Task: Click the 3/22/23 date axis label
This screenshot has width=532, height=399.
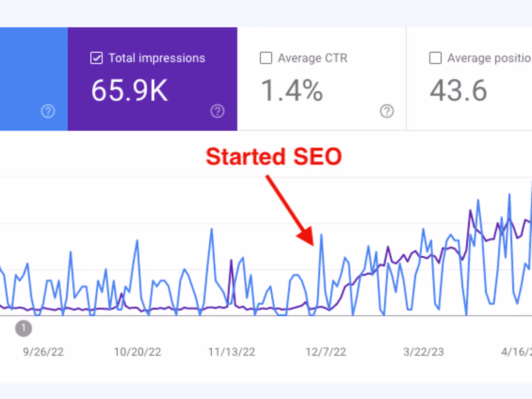Action: coord(424,352)
